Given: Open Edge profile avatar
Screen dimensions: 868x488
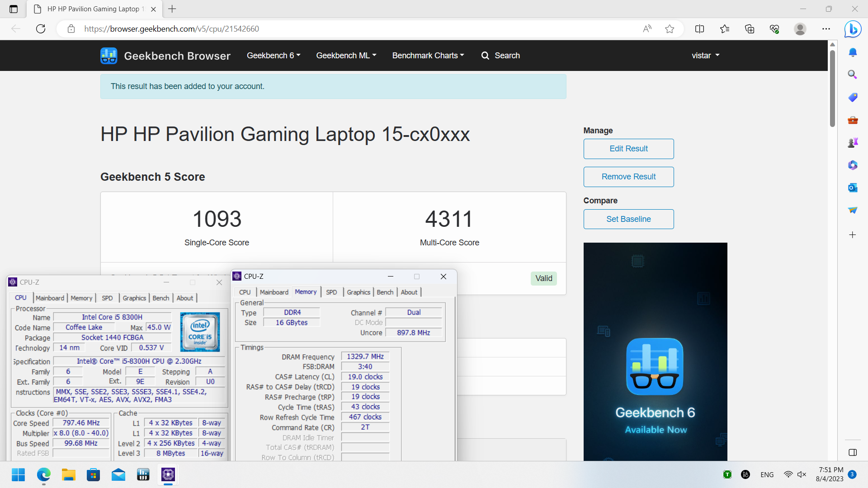Looking at the screenshot, I should click(x=800, y=29).
